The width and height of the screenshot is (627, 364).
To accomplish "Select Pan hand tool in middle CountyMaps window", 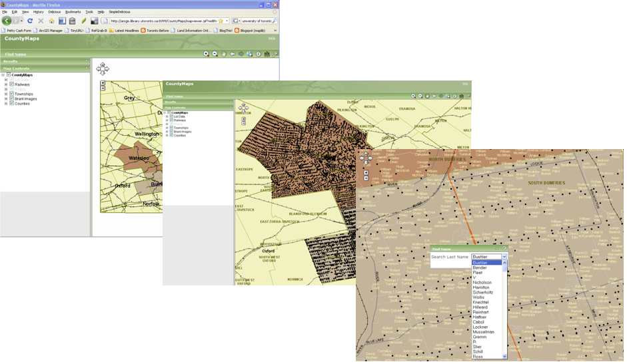I will coord(427,96).
